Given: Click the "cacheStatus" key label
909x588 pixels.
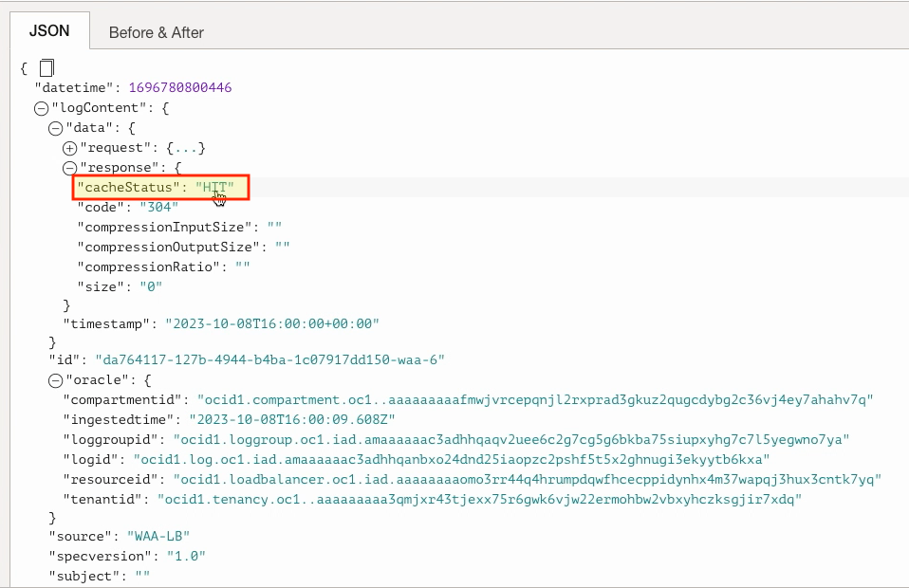Looking at the screenshot, I should [x=128, y=187].
